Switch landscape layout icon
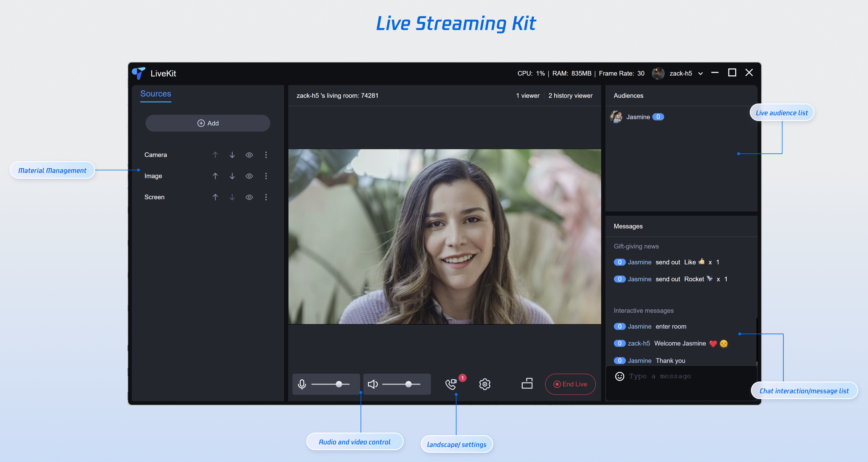The image size is (868, 462). point(527,384)
